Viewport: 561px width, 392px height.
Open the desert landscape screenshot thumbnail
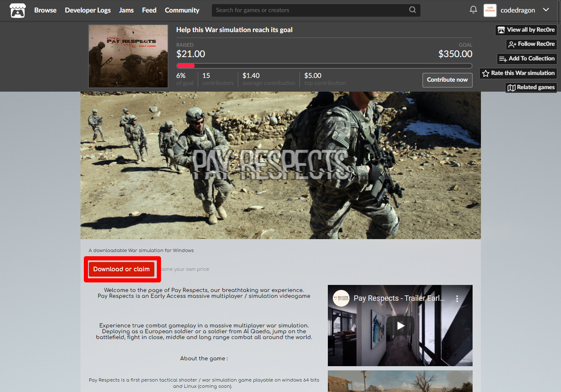400,381
